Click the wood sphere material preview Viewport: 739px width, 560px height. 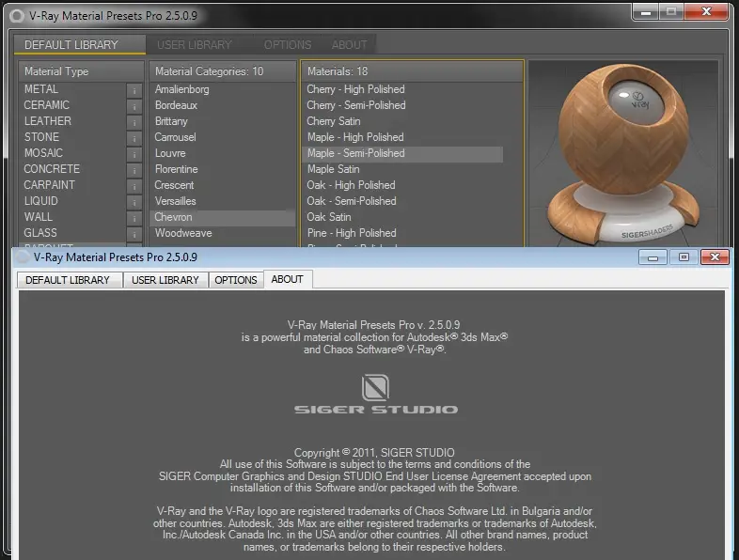coord(623,153)
